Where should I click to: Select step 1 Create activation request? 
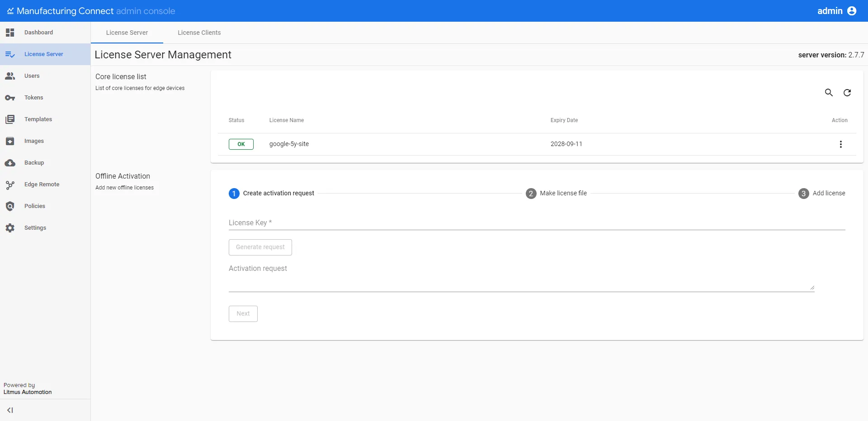[x=271, y=194]
